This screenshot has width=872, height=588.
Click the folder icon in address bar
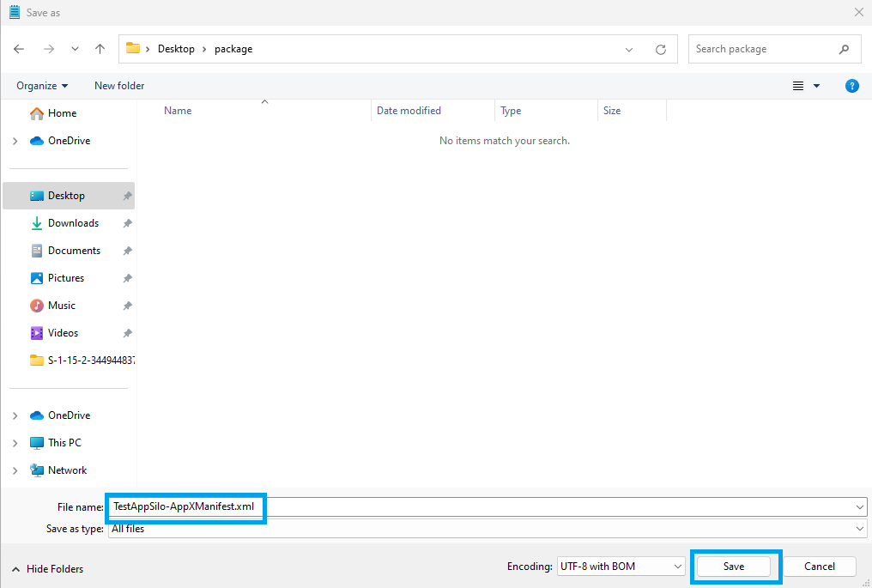133,48
